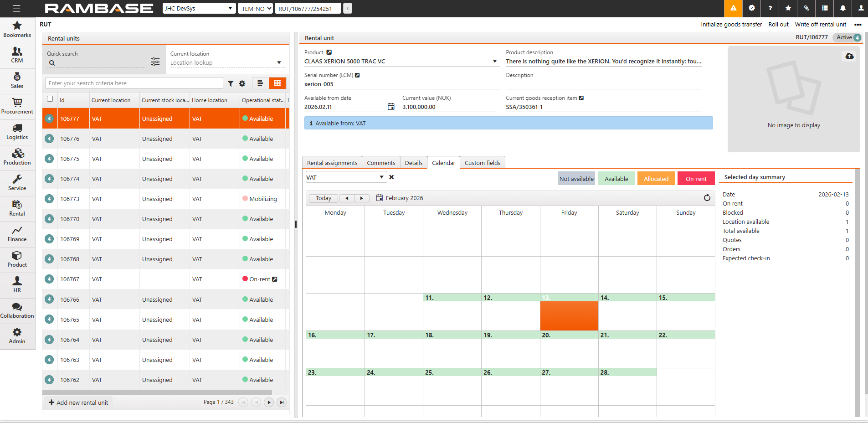The height and width of the screenshot is (423, 868).
Task: Click the Quick search field
Action: point(96,63)
